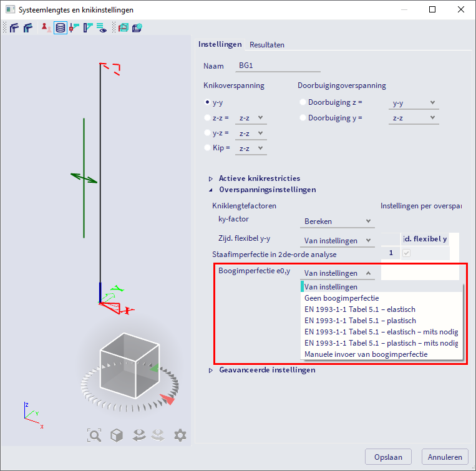Click the zoom-all magnifier icon
The image size is (476, 471).
(94, 435)
